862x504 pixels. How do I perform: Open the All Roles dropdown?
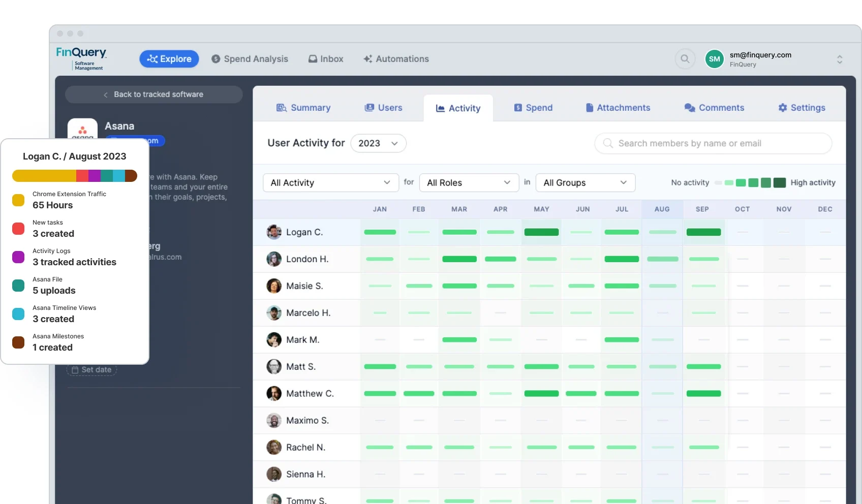tap(469, 182)
